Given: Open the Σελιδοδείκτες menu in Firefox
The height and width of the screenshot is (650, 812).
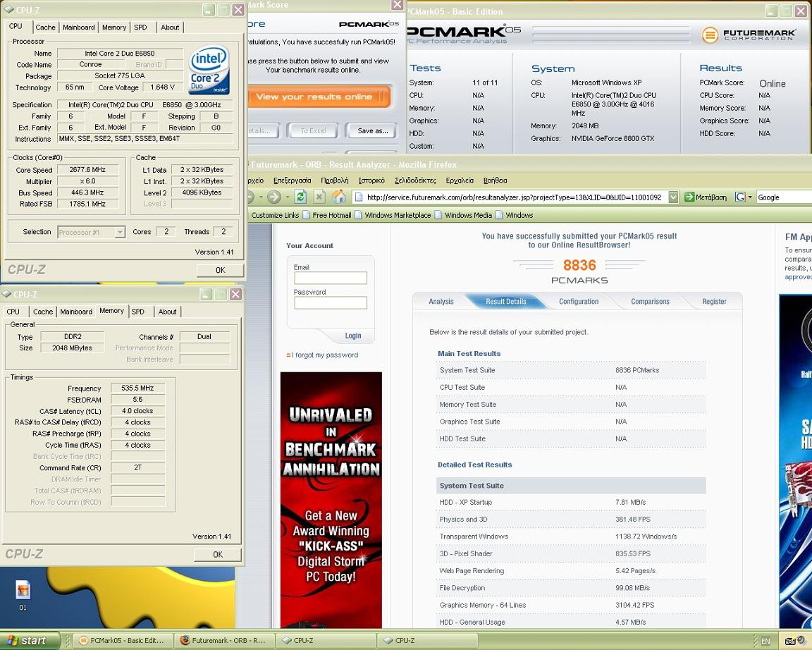Looking at the screenshot, I should click(415, 180).
